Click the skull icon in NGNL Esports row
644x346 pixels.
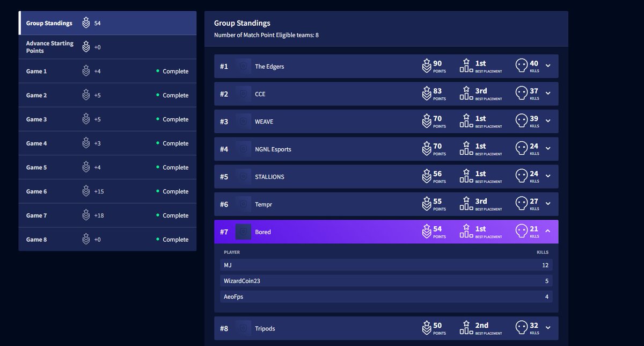coord(522,148)
